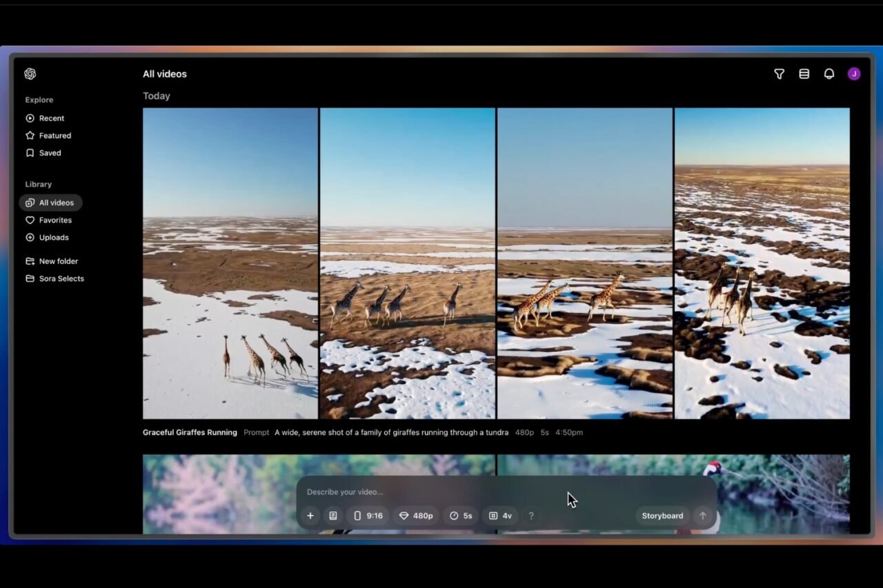This screenshot has width=883, height=588.
Task: Open the 5s duration dropdown
Action: (461, 516)
